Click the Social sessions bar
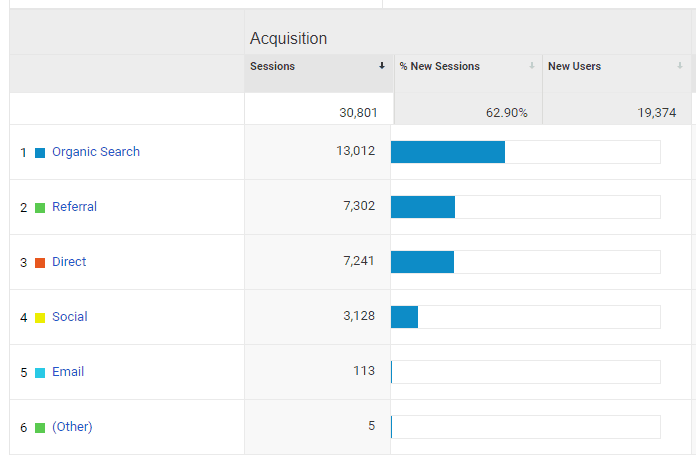The width and height of the screenshot is (696, 461). [x=526, y=317]
